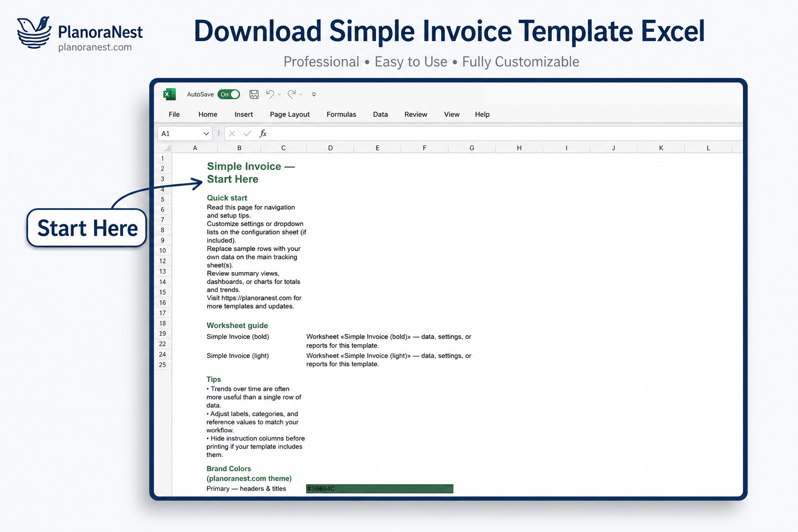Click the 'Simple Invoice (light)' worksheet entry
Viewport: 798px width, 532px height.
pos(237,356)
